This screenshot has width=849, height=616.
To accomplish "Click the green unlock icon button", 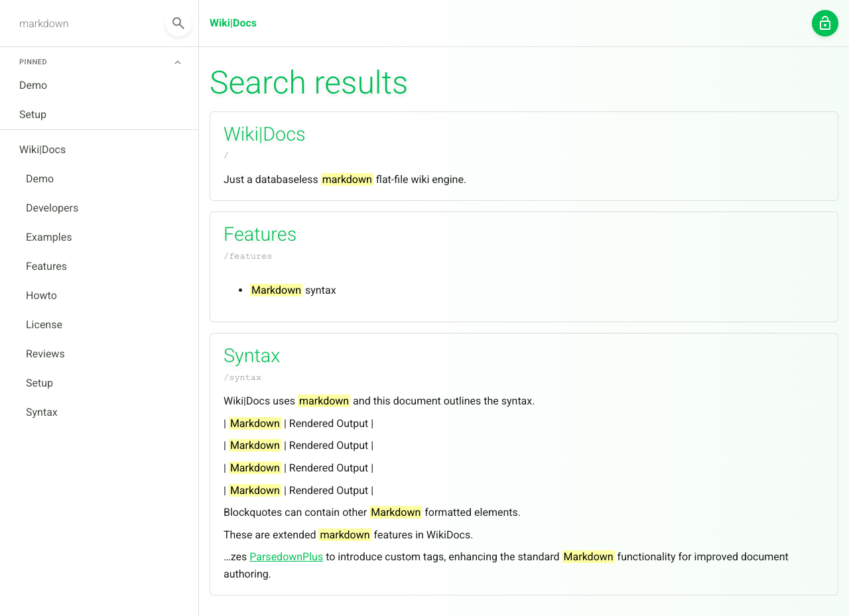I will point(825,23).
